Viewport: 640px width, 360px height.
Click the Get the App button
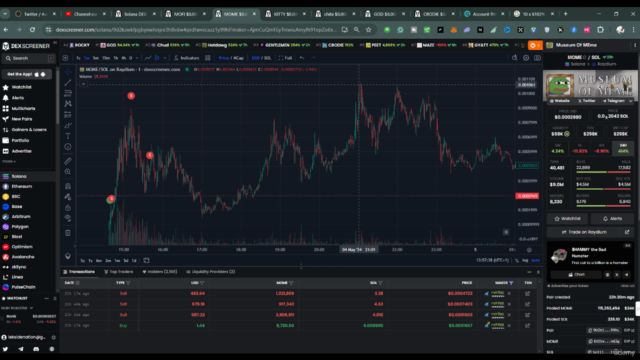click(x=27, y=74)
